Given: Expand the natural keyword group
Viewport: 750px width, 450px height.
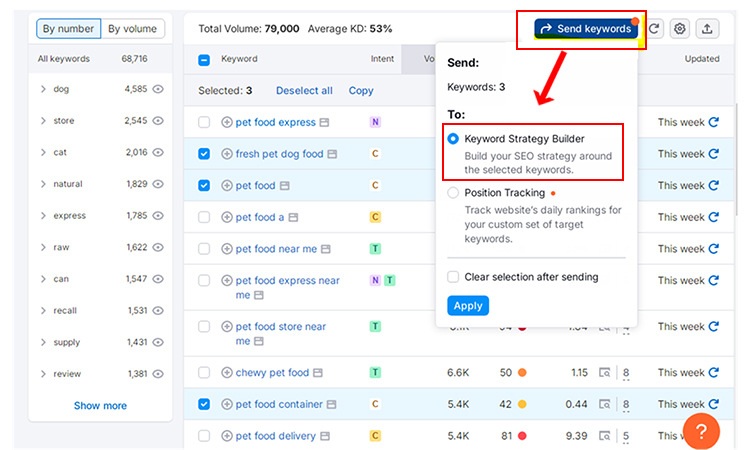Looking at the screenshot, I should click(x=43, y=184).
